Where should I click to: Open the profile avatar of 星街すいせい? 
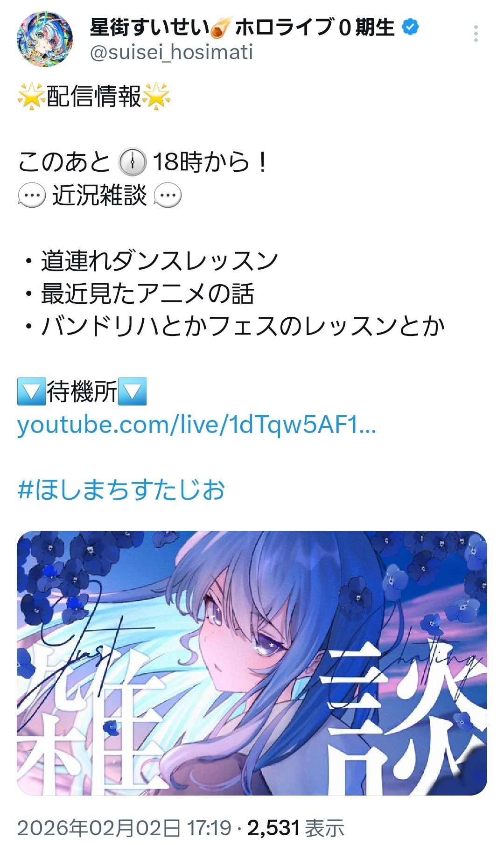click(45, 39)
